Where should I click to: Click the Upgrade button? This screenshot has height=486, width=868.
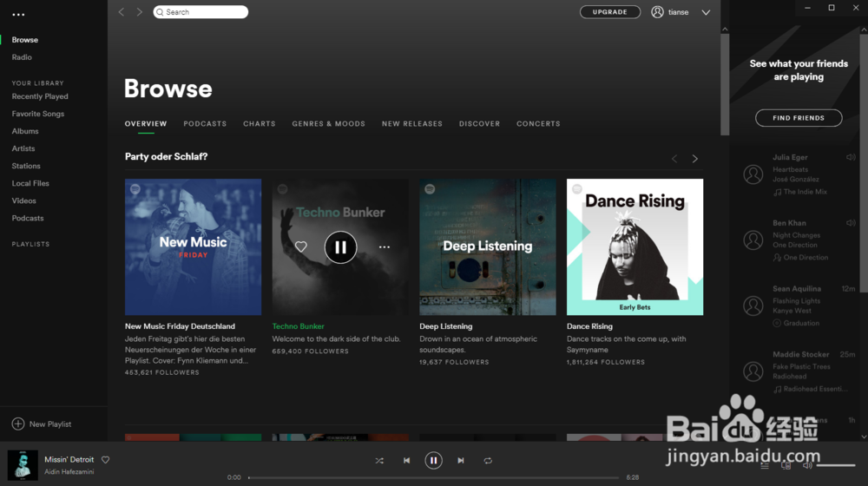(x=610, y=11)
